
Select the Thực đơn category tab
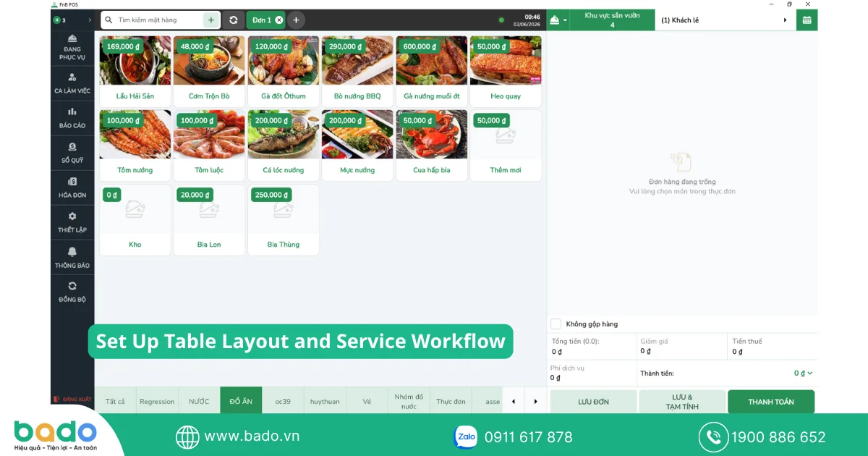[x=451, y=402]
